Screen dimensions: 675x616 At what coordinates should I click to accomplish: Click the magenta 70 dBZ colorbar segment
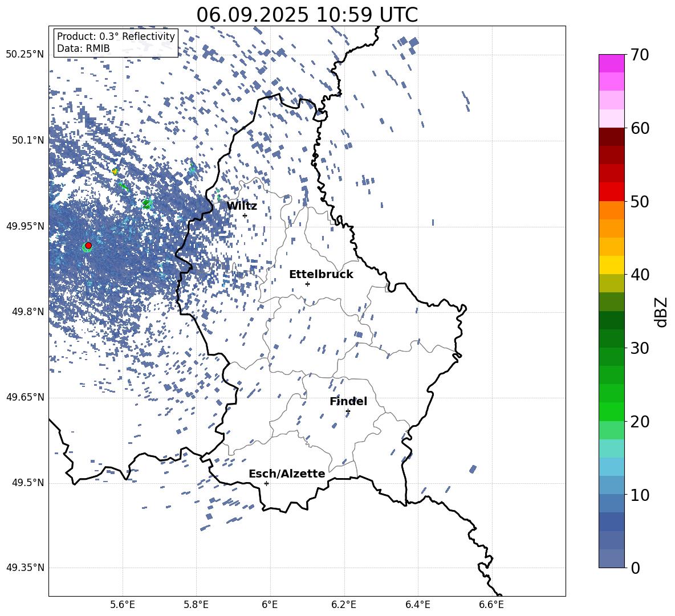(x=611, y=63)
